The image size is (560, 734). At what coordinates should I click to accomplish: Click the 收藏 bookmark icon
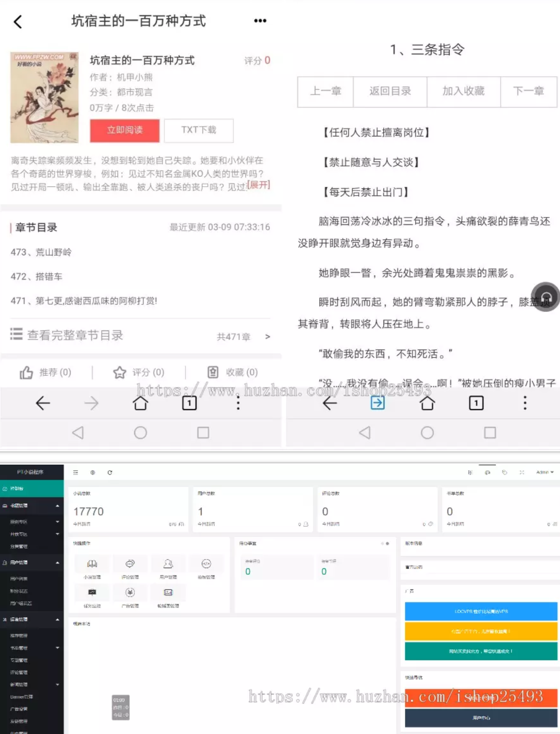[213, 373]
